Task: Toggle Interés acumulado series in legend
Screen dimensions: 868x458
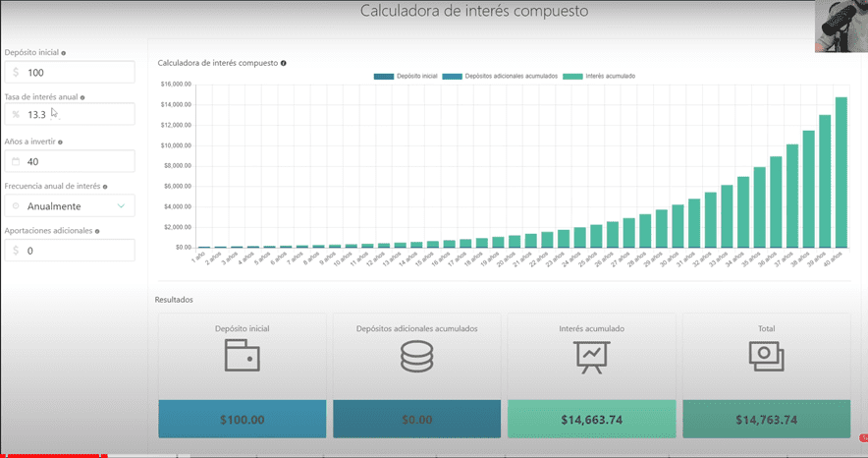Action: point(601,76)
